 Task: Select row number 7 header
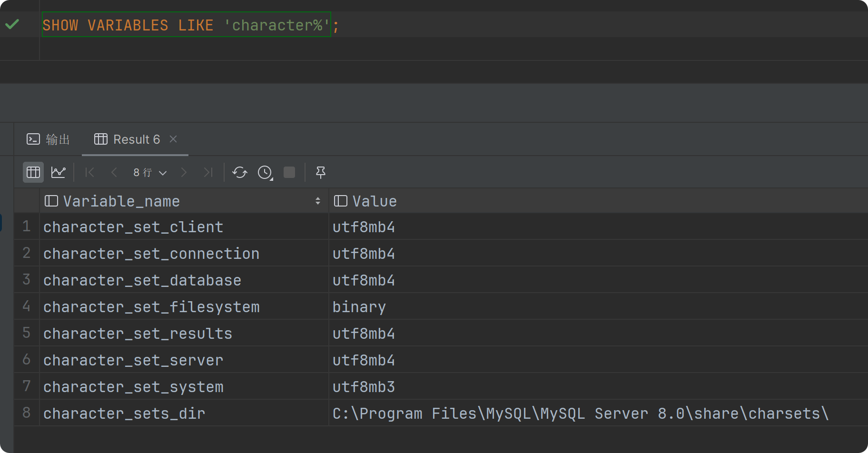[x=27, y=386]
